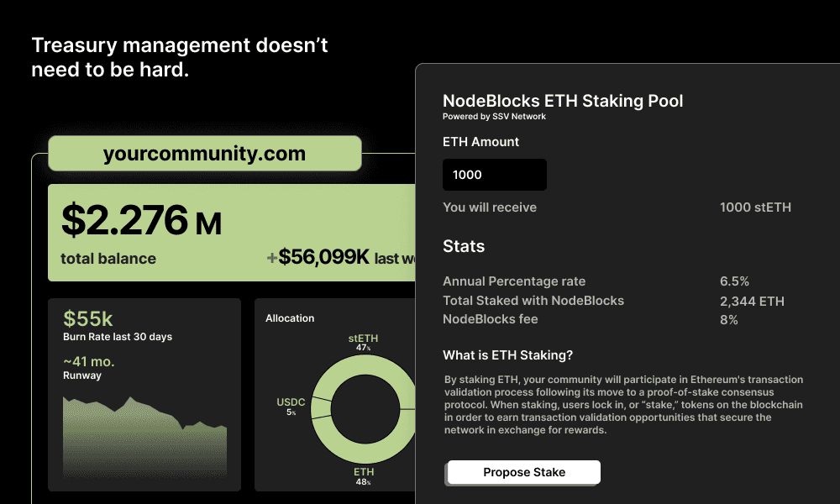The height and width of the screenshot is (504, 840).
Task: Click the Allocation card title
Action: [x=290, y=318]
